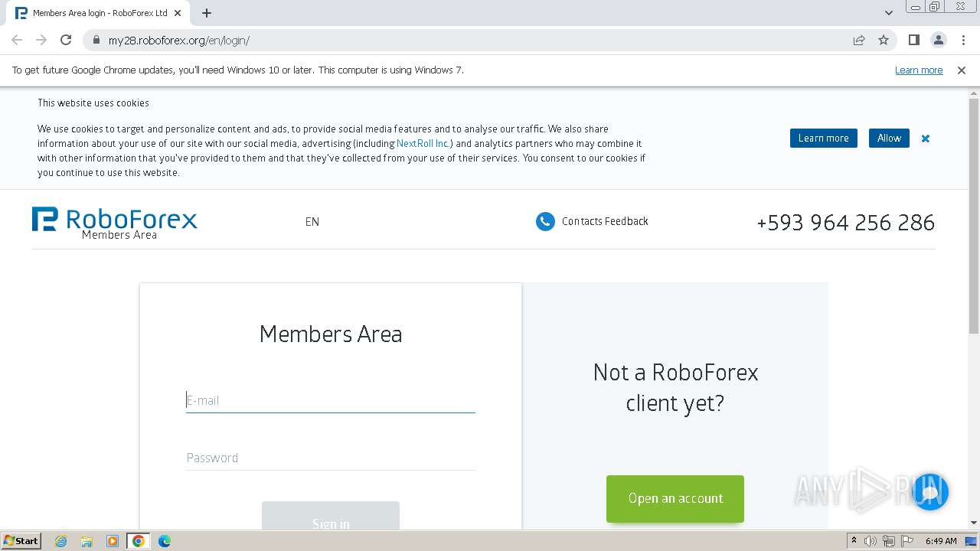The width and height of the screenshot is (980, 551).
Task: Click the browser reload page icon
Action: pyautogui.click(x=66, y=40)
